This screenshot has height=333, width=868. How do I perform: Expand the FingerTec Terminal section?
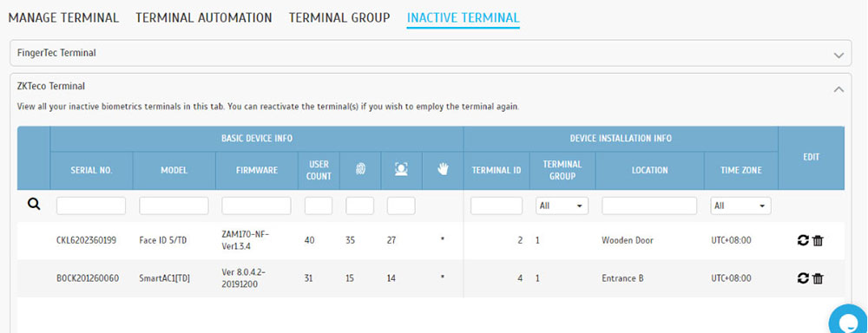(x=839, y=55)
